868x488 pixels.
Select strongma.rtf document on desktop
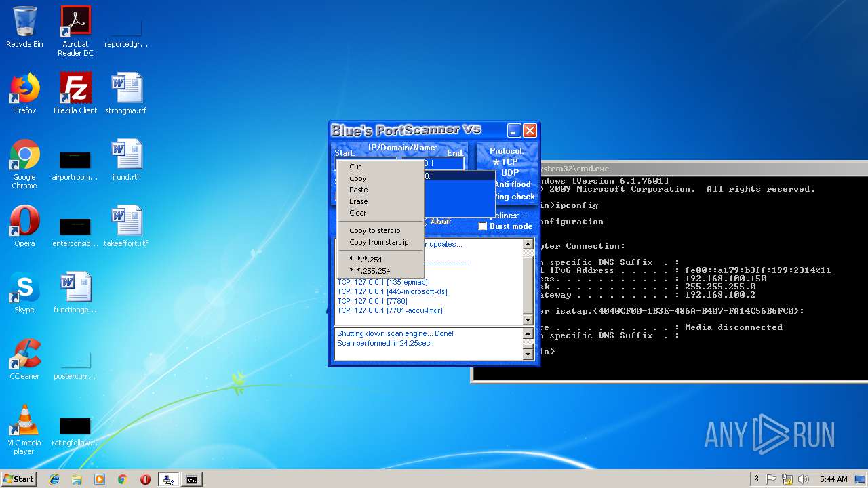tap(125, 94)
